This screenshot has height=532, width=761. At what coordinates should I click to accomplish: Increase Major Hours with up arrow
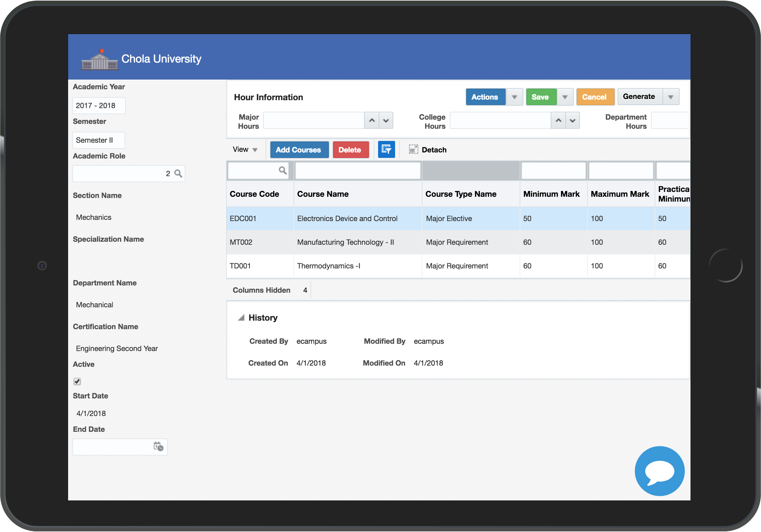[x=372, y=121]
